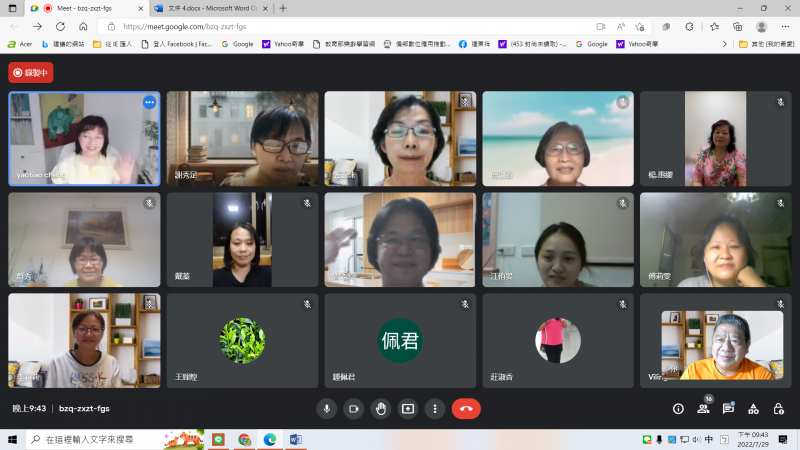Screen dimensions: 800x450
Task: Raise hand in the meeting
Action: [381, 409]
